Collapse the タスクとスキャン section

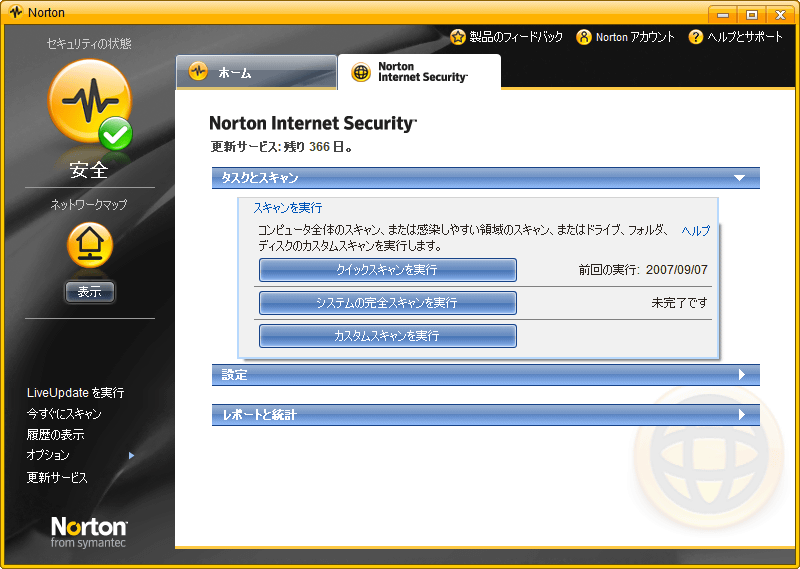pos(486,178)
